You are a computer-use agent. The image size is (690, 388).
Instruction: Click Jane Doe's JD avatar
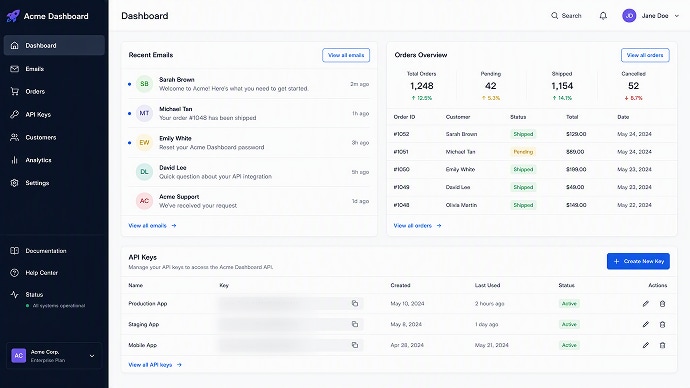point(629,15)
